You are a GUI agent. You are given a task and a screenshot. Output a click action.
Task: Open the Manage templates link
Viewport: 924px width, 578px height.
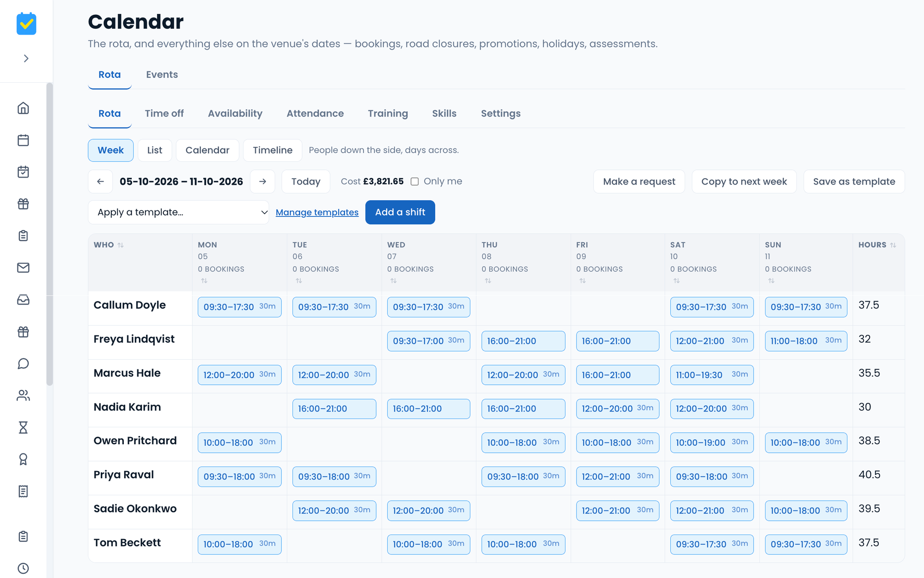[x=317, y=212]
